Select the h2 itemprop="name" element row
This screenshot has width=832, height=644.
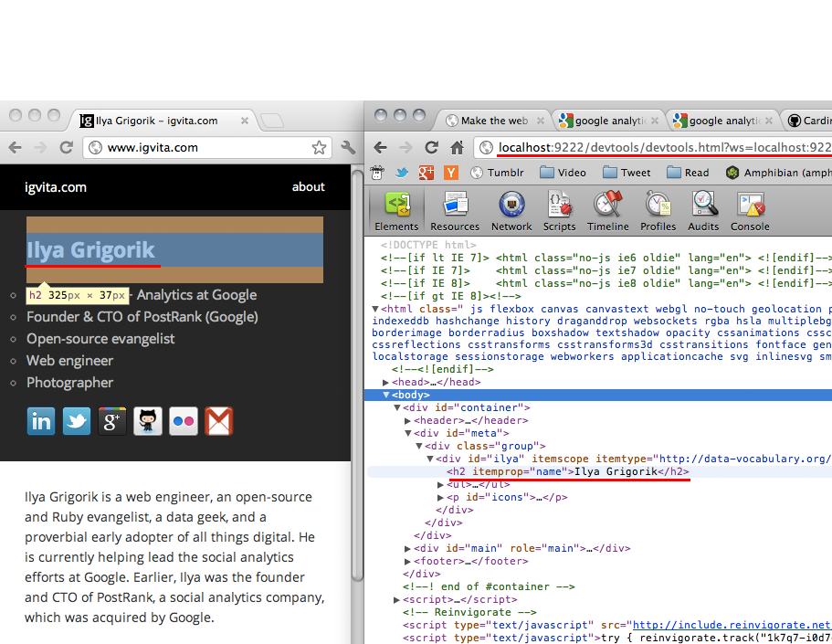click(600, 471)
